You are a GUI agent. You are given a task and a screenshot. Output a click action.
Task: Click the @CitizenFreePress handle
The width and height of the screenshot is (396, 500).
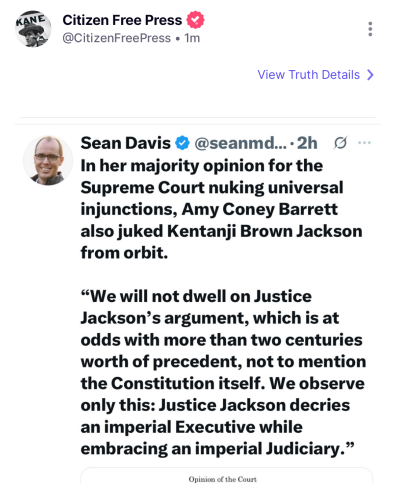[x=117, y=38]
